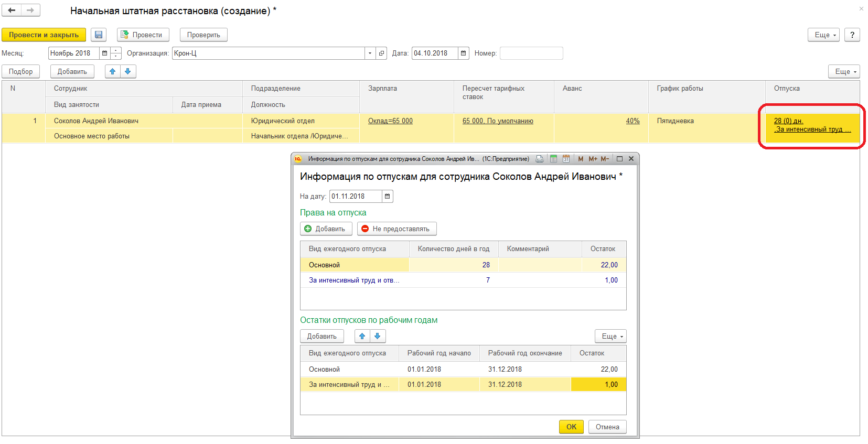Image resolution: width=868 pixels, height=444 pixels.
Task: Open the Организация dropdown list
Action: pyautogui.click(x=370, y=53)
